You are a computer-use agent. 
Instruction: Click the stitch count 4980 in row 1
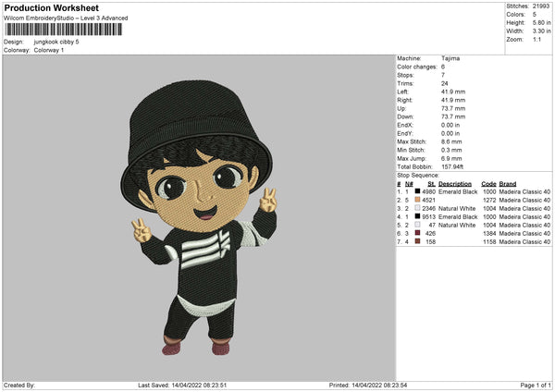pos(428,191)
